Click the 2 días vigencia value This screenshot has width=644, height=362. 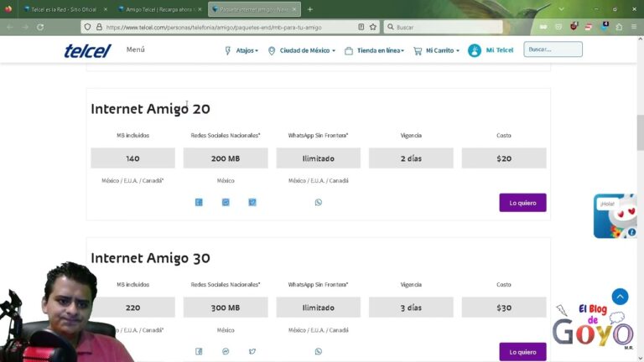[411, 158]
